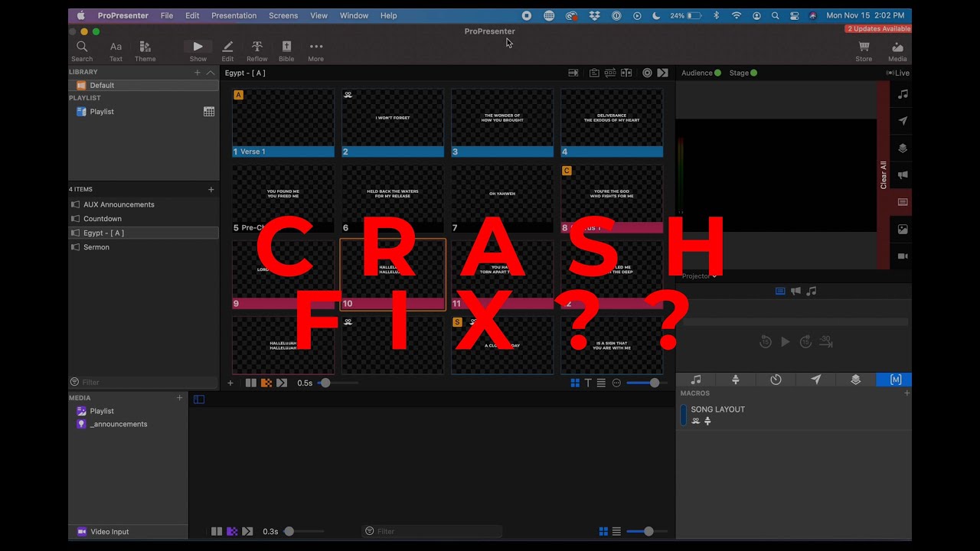Viewport: 980px width, 551px height.
Task: Click slide 1 Verse 1 thumbnail
Action: [283, 122]
